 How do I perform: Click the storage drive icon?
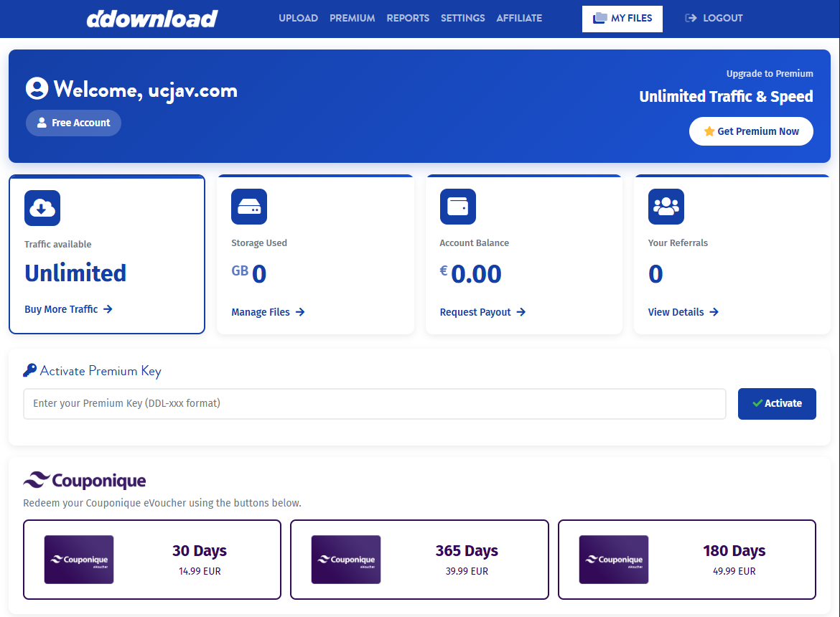point(249,207)
